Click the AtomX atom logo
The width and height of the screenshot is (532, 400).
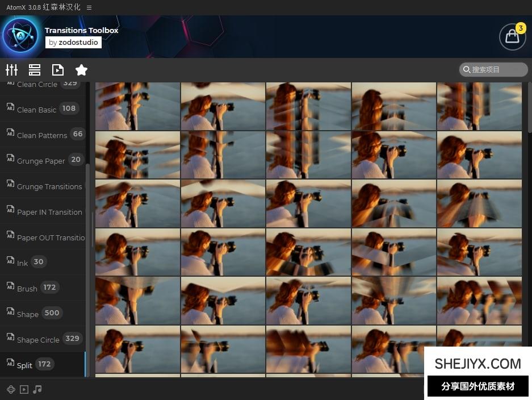coord(20,36)
